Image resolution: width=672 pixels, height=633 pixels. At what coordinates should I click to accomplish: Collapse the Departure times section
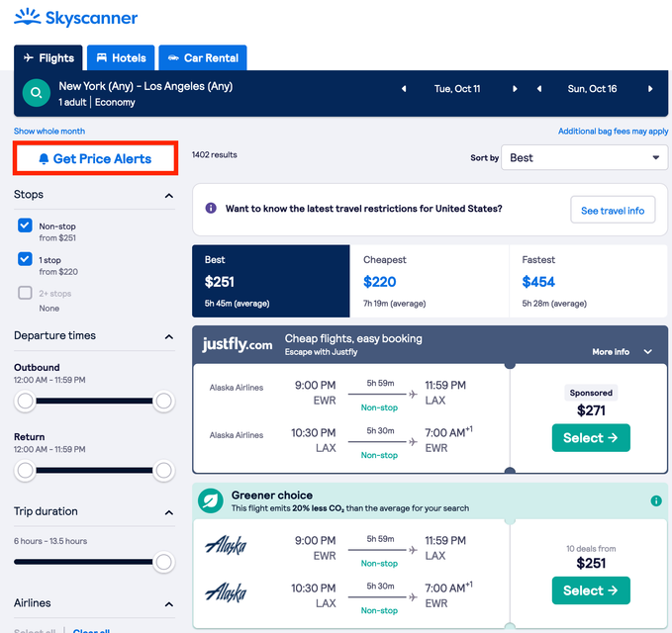[x=169, y=336]
